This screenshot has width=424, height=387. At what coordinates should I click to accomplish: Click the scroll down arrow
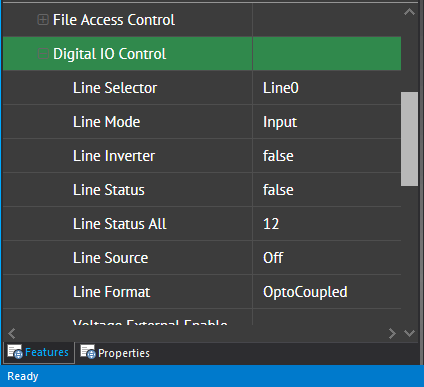409,333
